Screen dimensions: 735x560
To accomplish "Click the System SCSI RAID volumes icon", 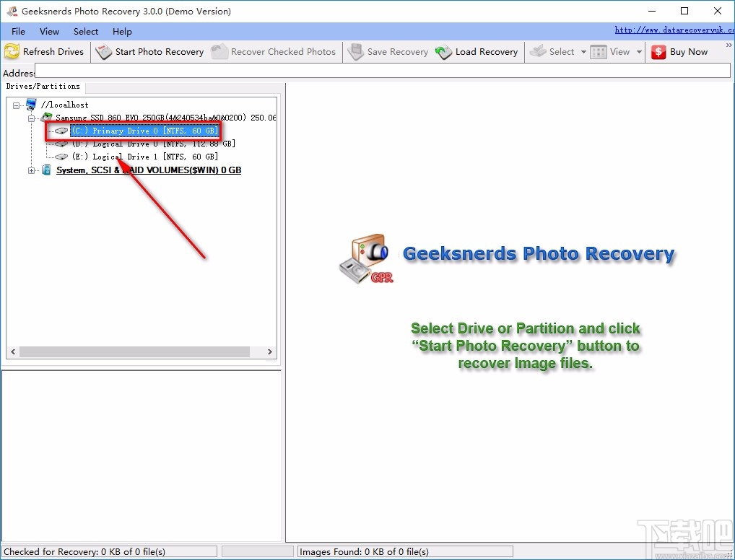I will click(46, 170).
